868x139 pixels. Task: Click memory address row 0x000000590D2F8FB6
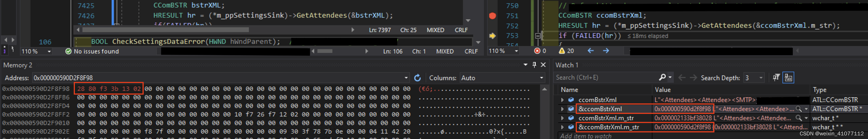point(36,97)
